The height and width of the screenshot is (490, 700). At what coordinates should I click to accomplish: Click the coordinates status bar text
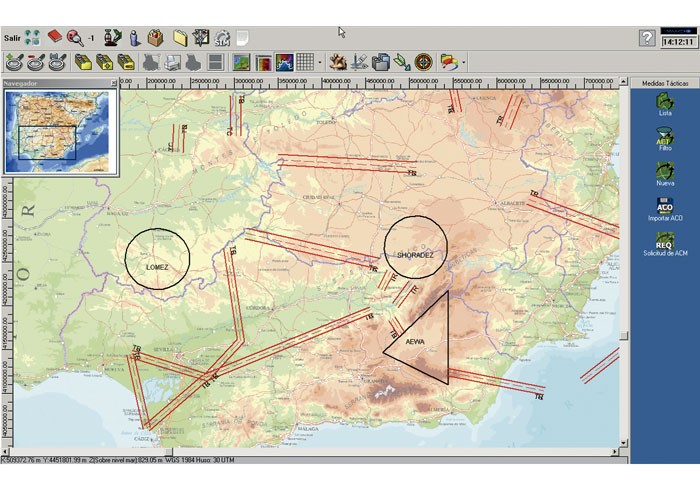(x=118, y=460)
